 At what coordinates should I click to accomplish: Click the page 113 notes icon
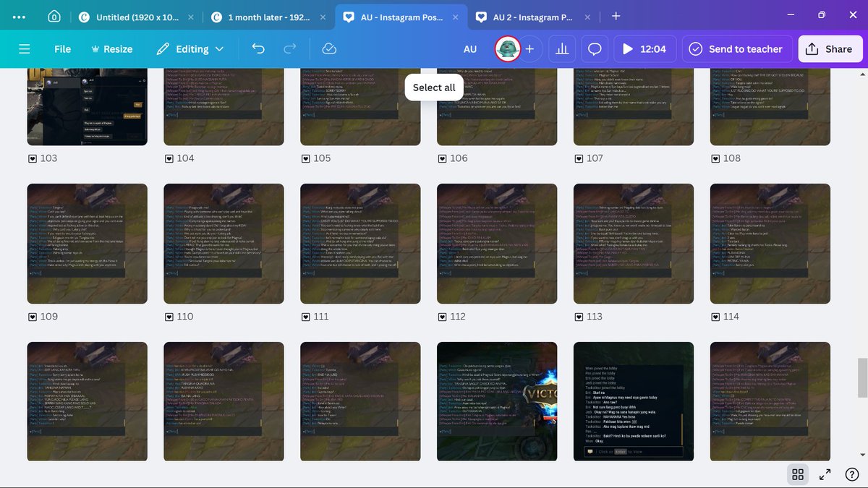click(578, 317)
